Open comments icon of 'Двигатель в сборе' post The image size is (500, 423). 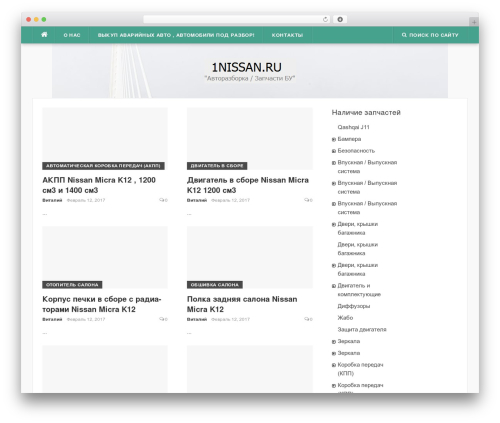308,200
